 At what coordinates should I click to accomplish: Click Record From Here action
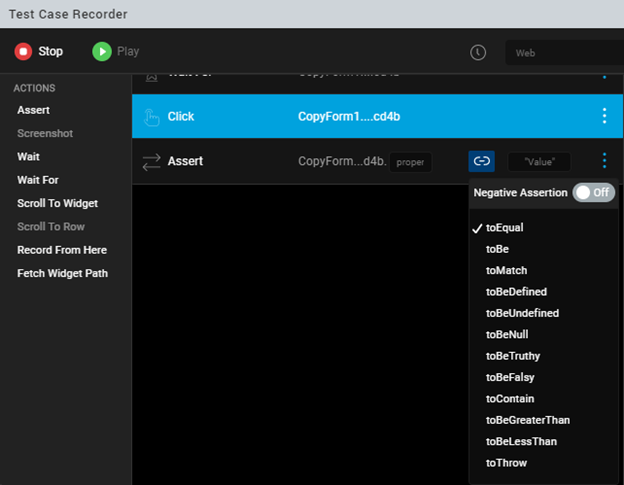tap(62, 250)
